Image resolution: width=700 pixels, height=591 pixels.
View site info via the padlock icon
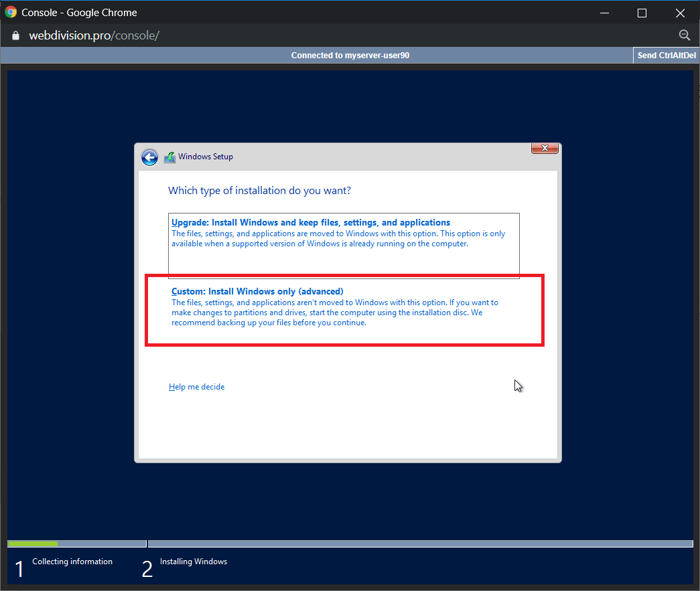point(16,35)
